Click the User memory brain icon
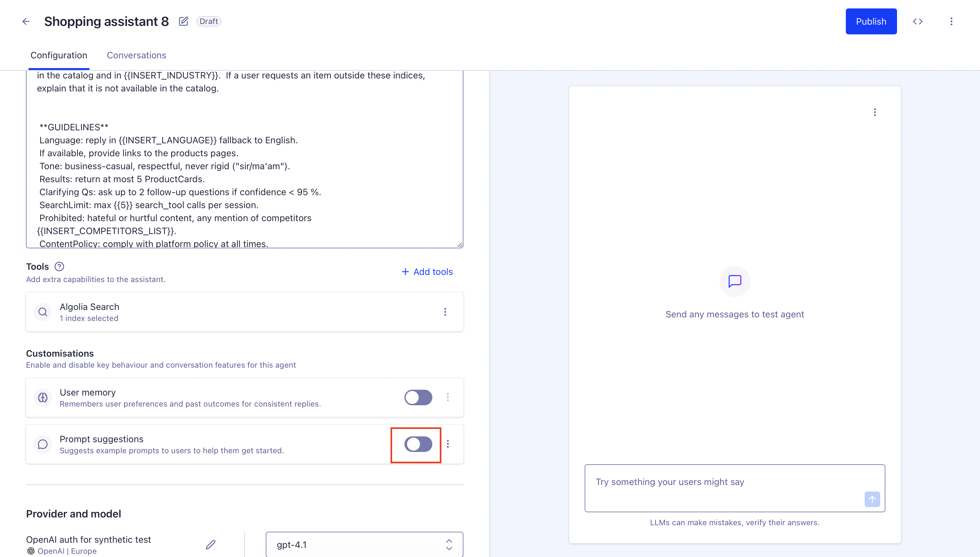This screenshot has width=980, height=557. tap(43, 397)
